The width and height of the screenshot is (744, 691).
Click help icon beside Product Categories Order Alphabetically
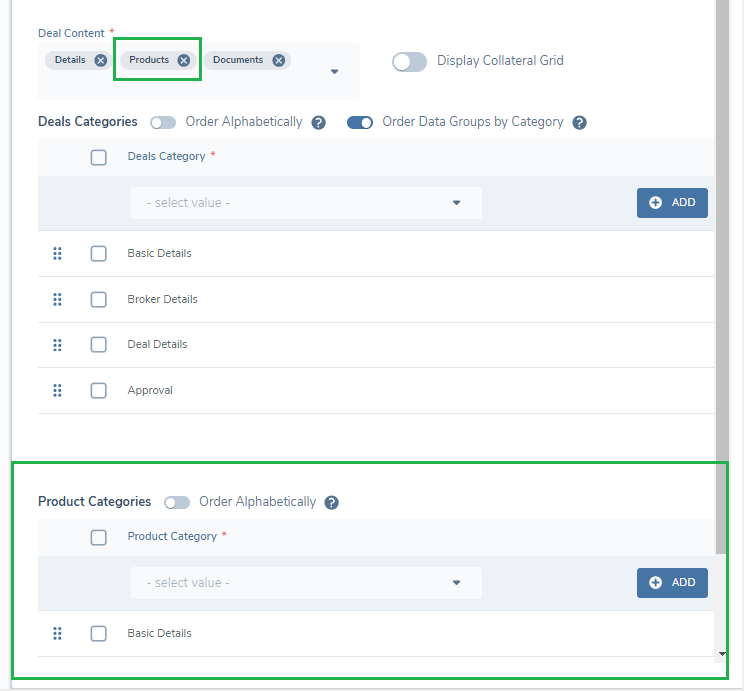(x=332, y=503)
